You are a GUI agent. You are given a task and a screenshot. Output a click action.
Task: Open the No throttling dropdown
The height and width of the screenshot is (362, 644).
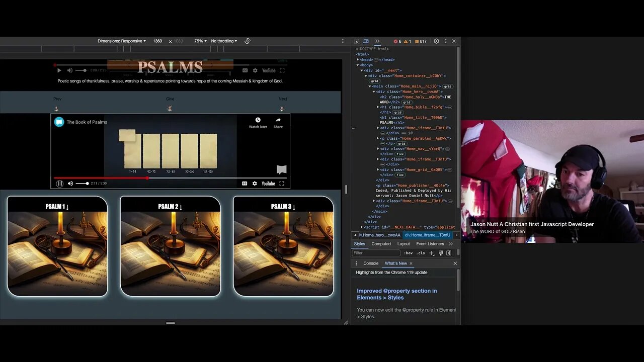tap(224, 41)
